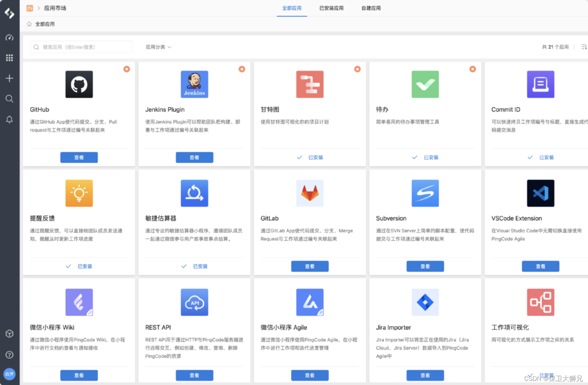Click the GitLab fox icon
The height and width of the screenshot is (385, 588).
click(x=310, y=193)
